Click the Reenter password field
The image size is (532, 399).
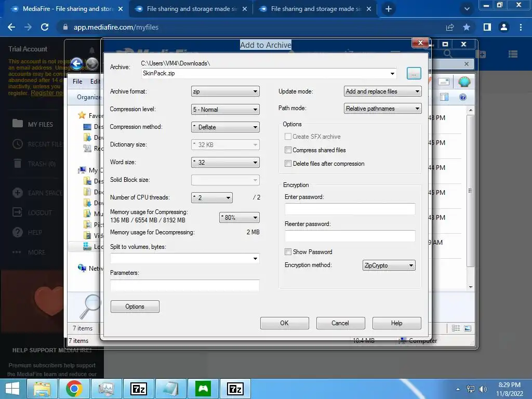tap(350, 236)
